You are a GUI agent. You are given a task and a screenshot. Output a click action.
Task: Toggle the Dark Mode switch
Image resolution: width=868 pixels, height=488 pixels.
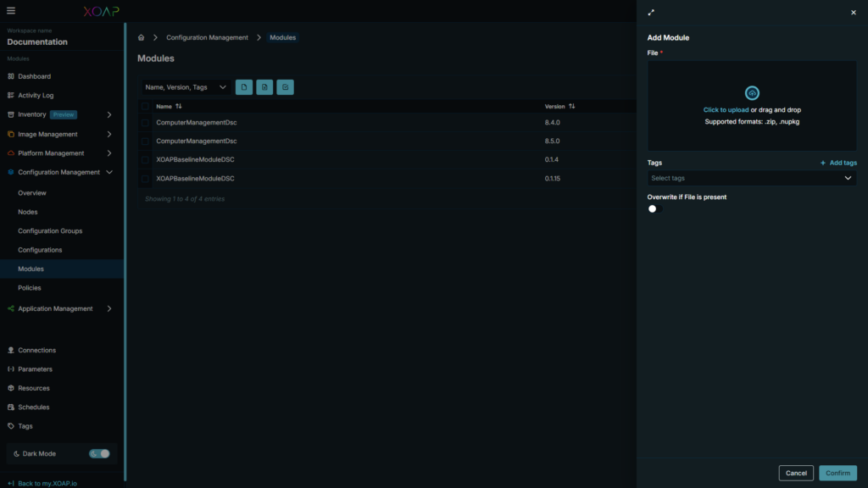tap(100, 454)
